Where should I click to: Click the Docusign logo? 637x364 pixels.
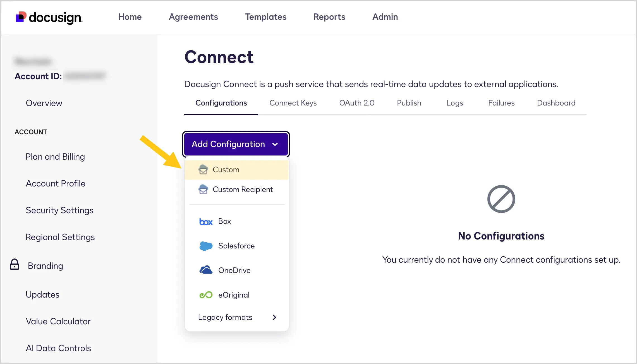pos(49,17)
